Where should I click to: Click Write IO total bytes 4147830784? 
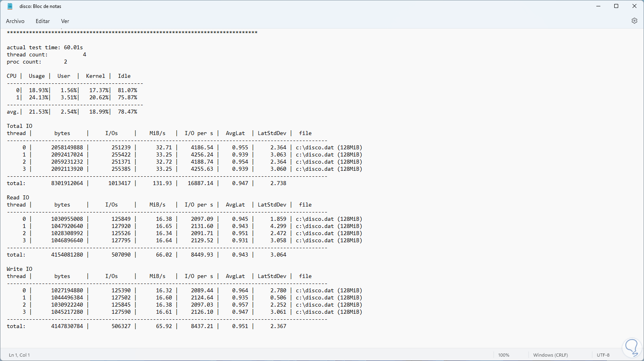67,326
